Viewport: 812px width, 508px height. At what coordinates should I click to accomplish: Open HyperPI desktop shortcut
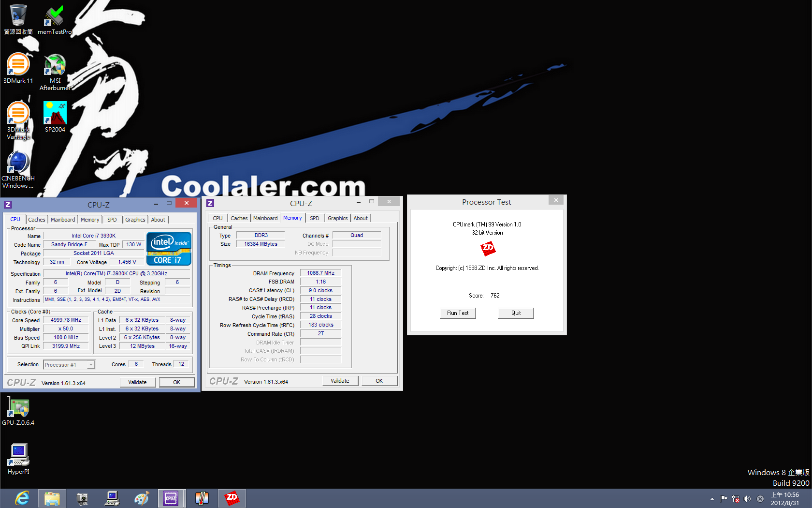pos(18,459)
